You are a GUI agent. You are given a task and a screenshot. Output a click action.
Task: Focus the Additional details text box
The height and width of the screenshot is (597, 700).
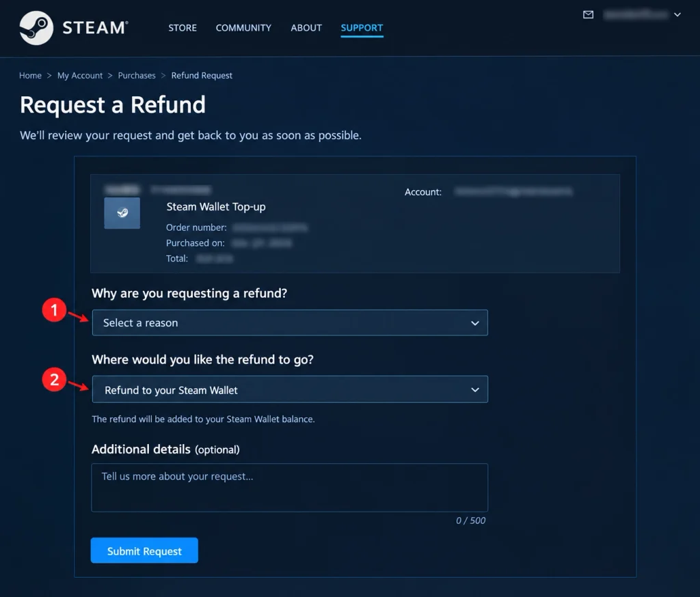pyautogui.click(x=290, y=487)
